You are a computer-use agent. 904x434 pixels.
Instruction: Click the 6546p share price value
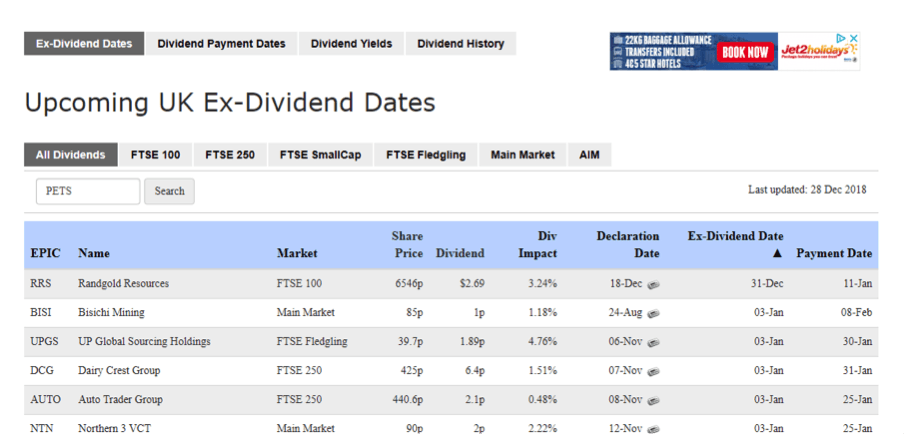click(408, 284)
